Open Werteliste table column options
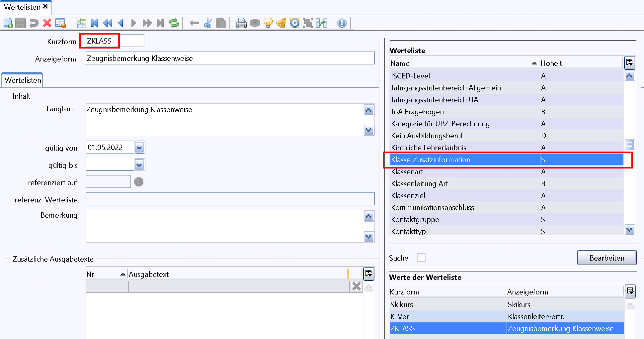644x339 pixels. click(630, 62)
